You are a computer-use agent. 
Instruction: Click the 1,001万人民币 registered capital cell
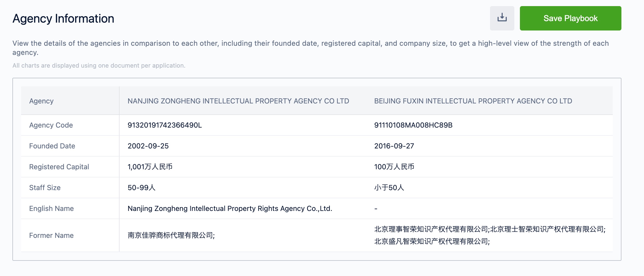point(150,167)
